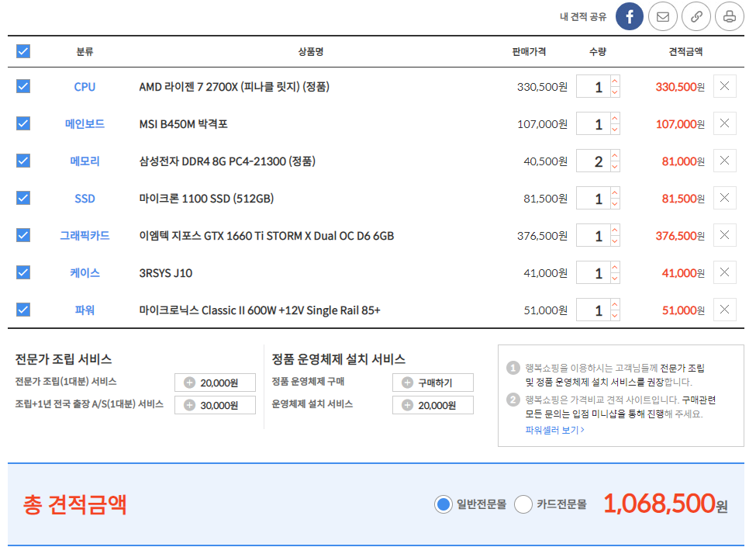Delete the graphics card item row

point(724,235)
